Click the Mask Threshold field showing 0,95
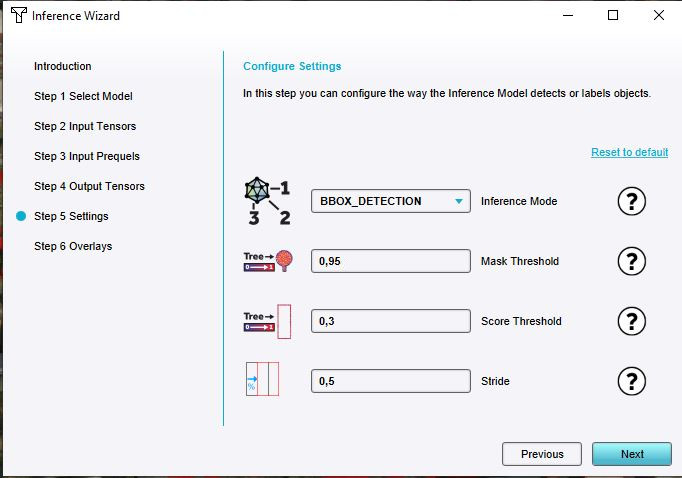The image size is (682, 478). [x=391, y=261]
